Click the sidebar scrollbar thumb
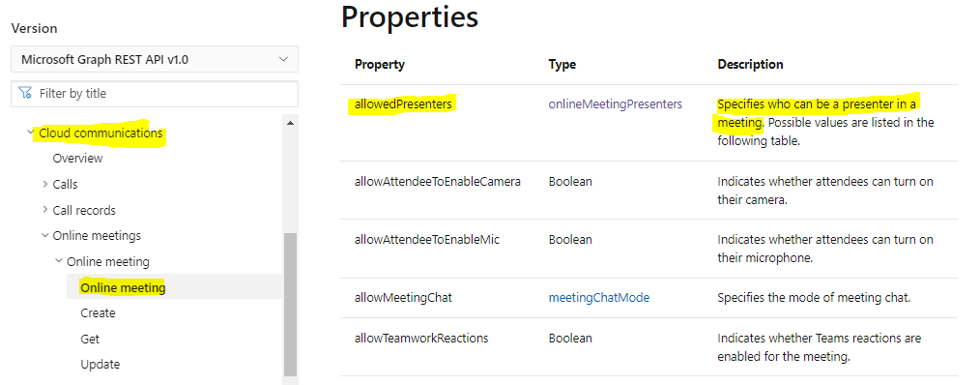 (290, 305)
